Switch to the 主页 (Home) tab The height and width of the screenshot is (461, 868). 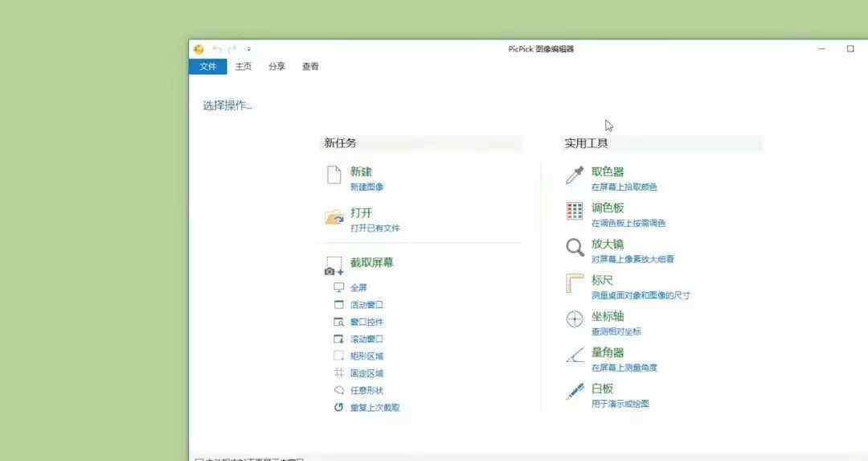tap(243, 67)
